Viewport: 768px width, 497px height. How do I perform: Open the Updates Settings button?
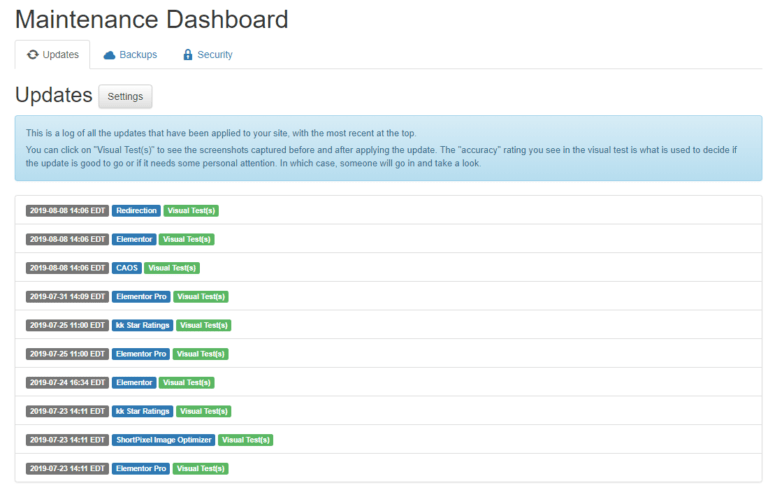tap(125, 96)
